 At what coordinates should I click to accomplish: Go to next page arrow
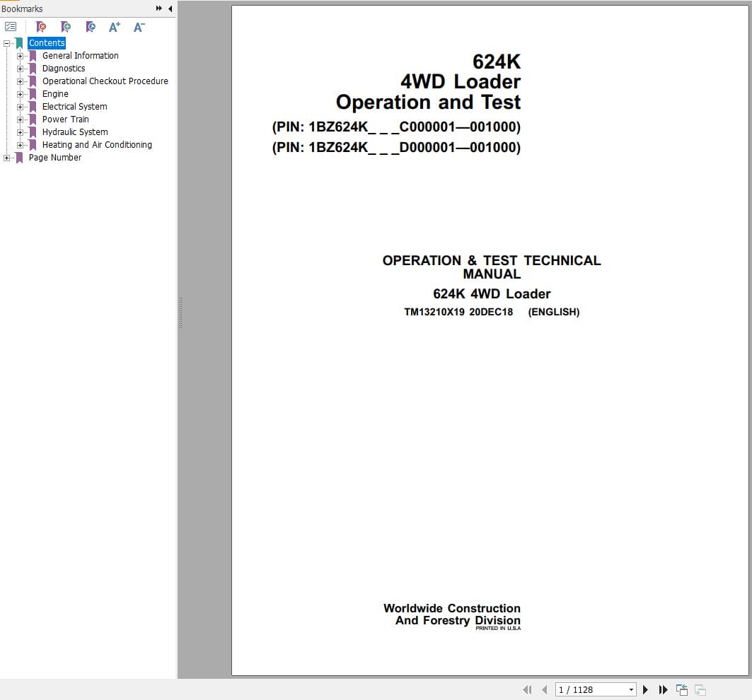[645, 689]
